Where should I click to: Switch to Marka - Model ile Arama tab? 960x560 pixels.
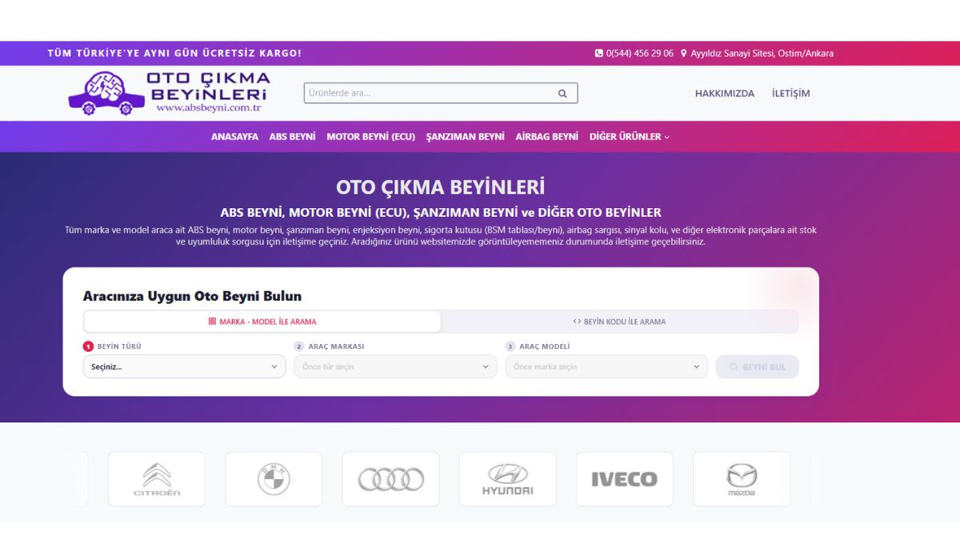pyautogui.click(x=262, y=322)
